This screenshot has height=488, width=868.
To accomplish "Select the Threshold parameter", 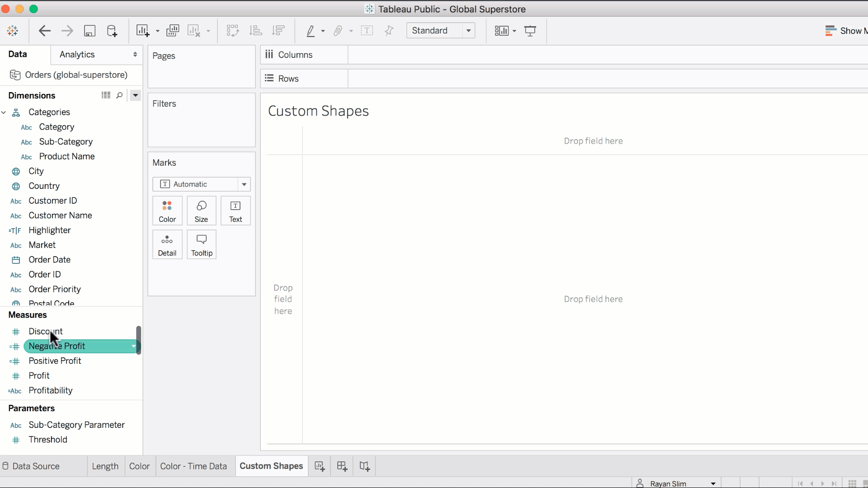I will click(x=47, y=440).
